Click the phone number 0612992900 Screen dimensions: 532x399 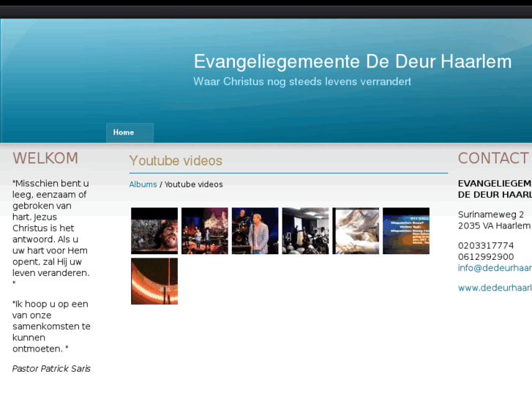click(486, 257)
